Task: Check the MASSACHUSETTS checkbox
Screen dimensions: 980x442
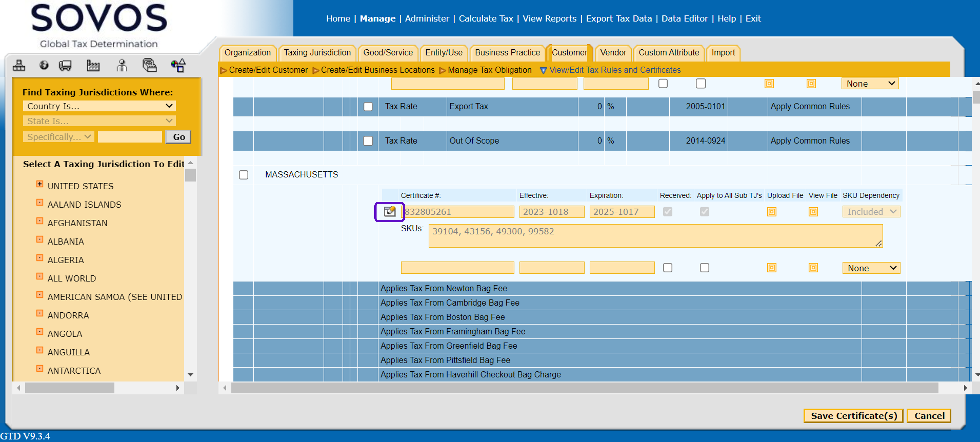Action: pyautogui.click(x=243, y=175)
